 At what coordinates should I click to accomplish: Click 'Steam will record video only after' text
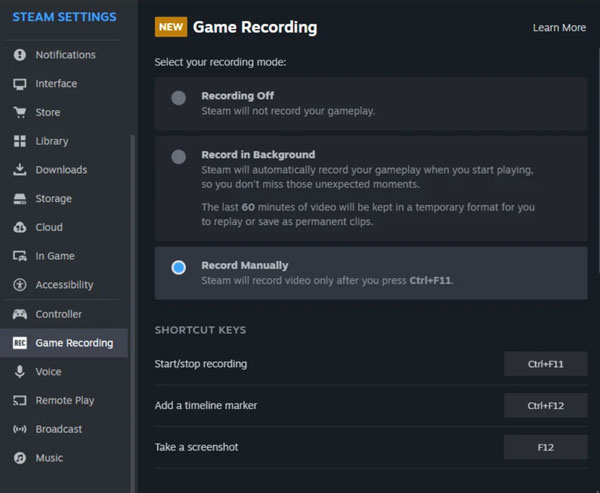tap(327, 281)
